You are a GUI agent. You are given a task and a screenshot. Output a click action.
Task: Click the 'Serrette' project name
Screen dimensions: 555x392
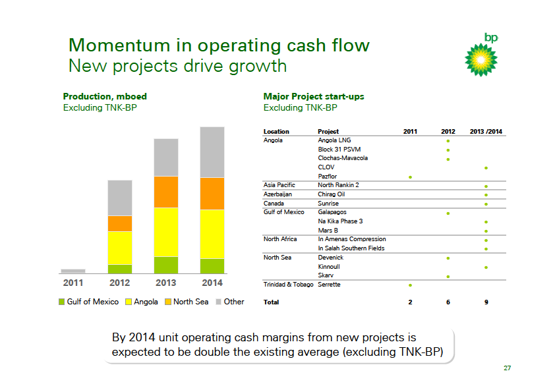pos(329,284)
